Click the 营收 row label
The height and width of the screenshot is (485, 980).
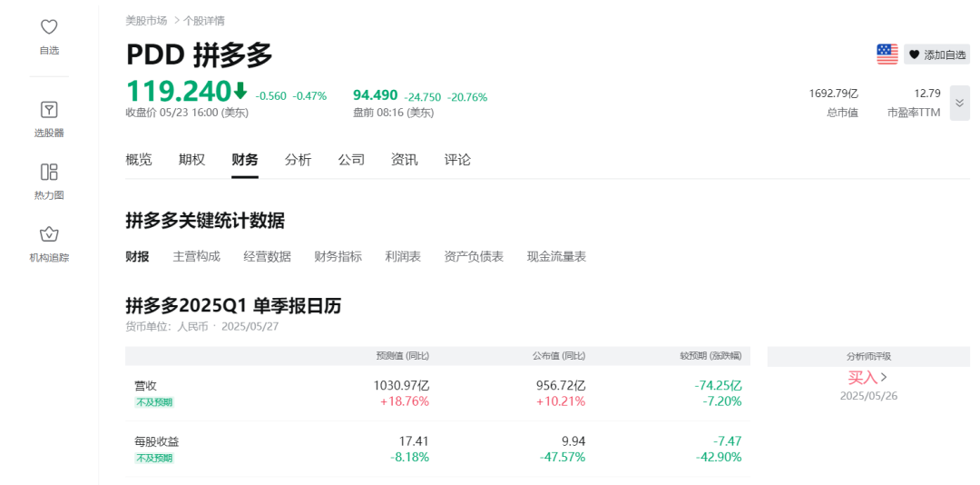145,386
